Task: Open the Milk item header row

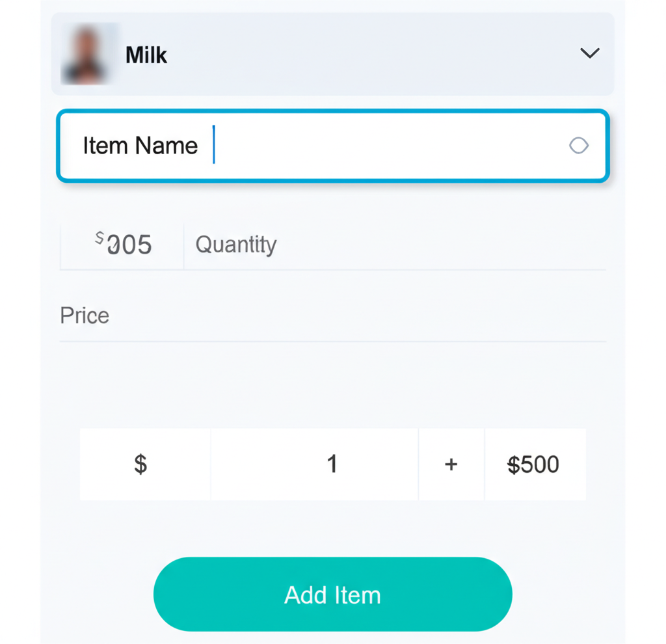Action: pos(333,53)
